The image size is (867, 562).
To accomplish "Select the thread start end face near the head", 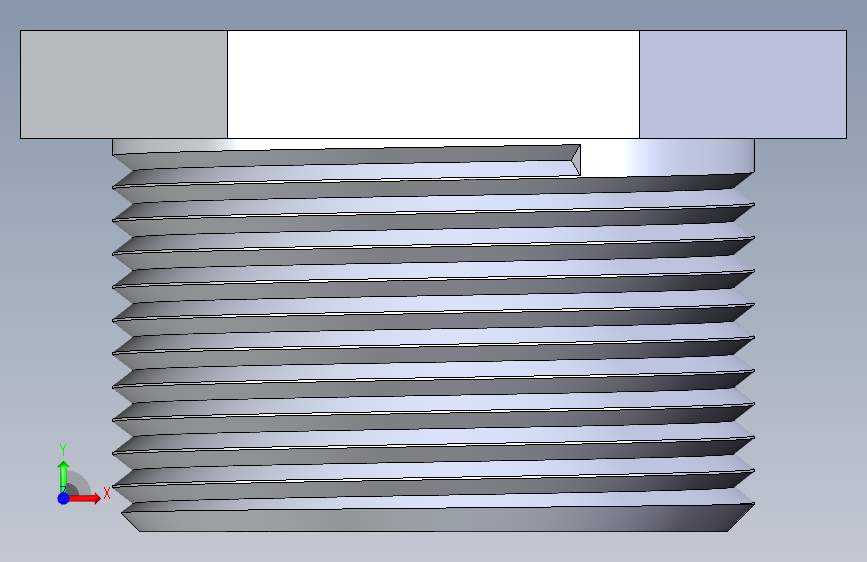I will point(576,160).
